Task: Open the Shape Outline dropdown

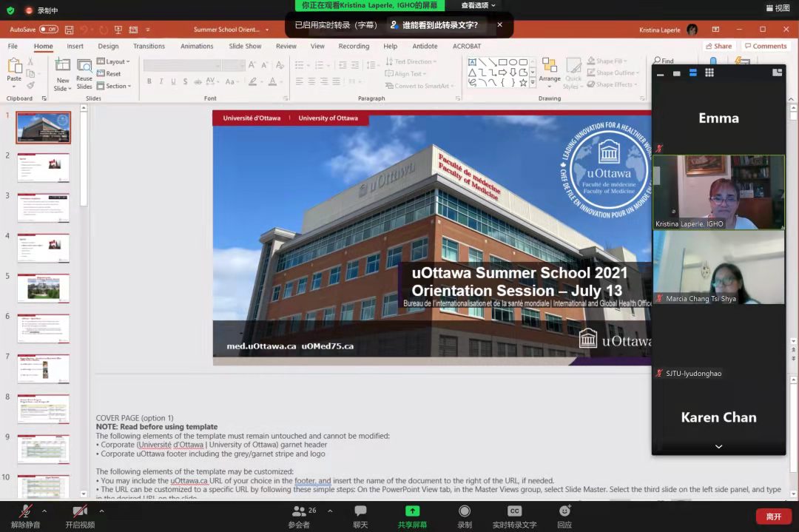Action: 613,73
